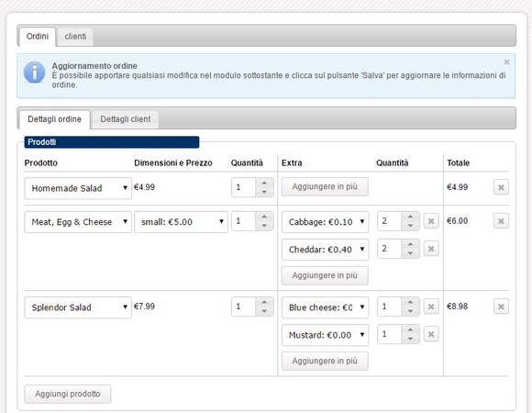Switch to the clienti tab
Viewport: 532px width, 413px height.
point(75,37)
